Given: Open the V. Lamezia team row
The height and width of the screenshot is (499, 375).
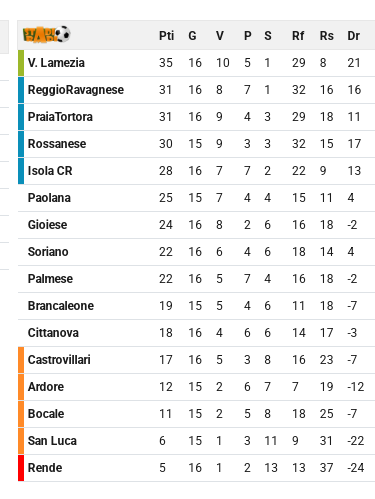Looking at the screenshot, I should tap(196, 63).
